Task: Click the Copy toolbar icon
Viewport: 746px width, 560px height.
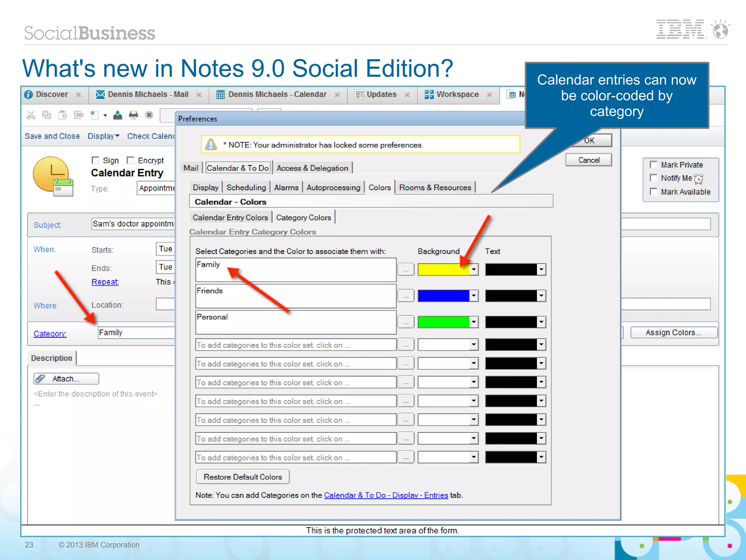Action: click(47, 115)
